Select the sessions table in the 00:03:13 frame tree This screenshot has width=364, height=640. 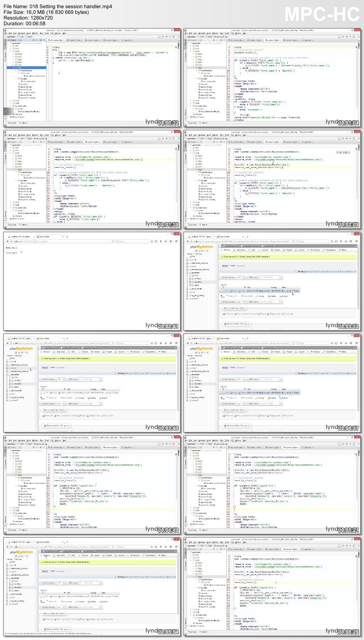tap(198, 282)
